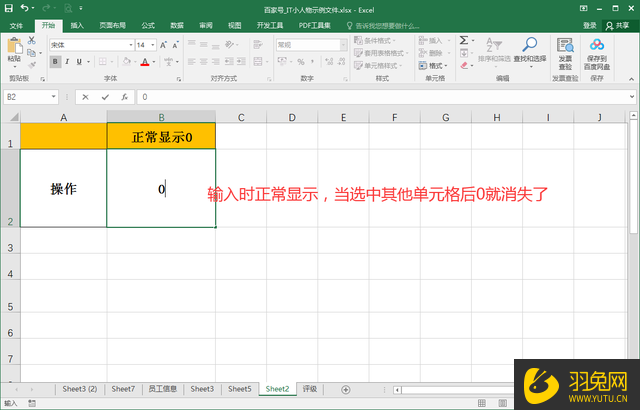Click the Copy icon

point(31,53)
